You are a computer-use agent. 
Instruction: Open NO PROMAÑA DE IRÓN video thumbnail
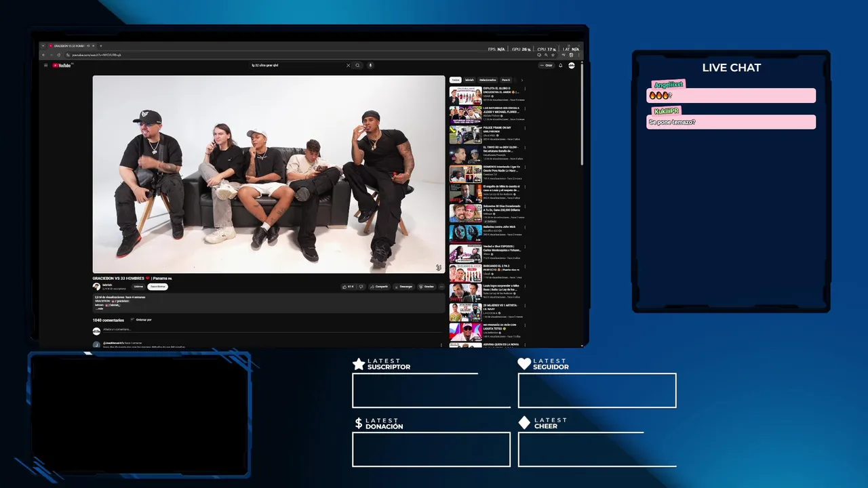coord(465,332)
